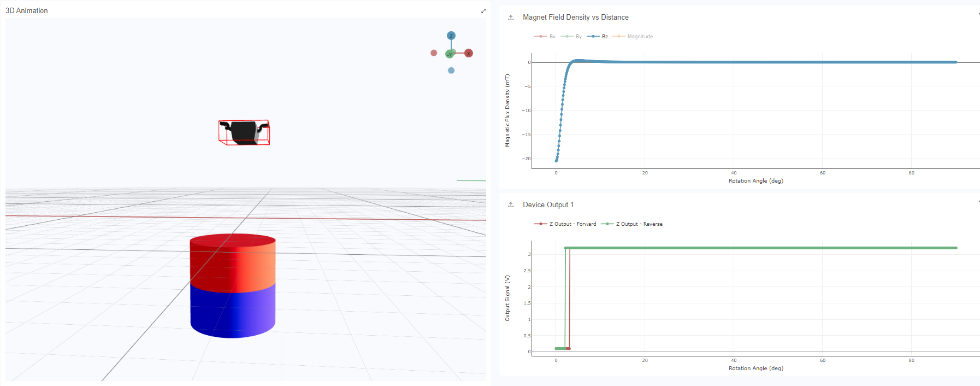
Task: Click the unlabeled light blue negative Z gizmo dot
Action: [x=451, y=71]
